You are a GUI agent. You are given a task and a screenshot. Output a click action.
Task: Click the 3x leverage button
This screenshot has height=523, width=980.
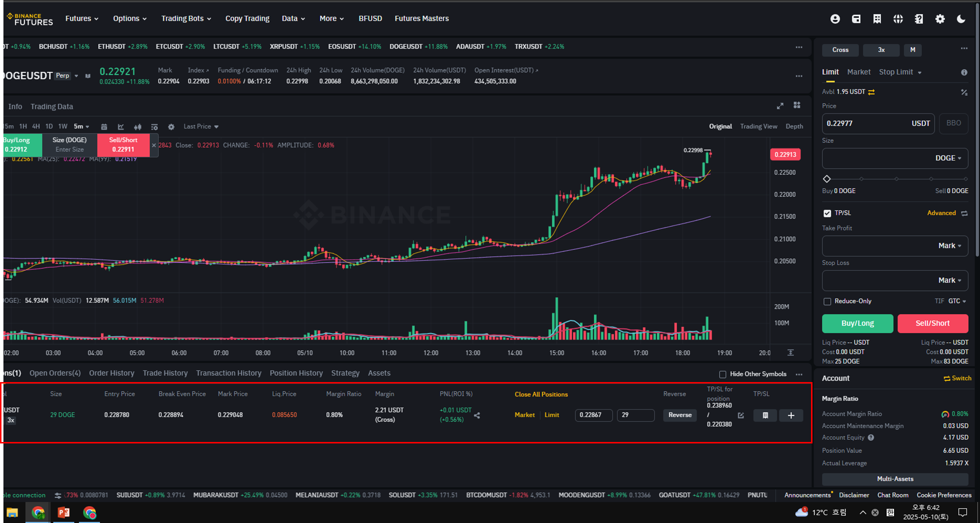click(881, 50)
